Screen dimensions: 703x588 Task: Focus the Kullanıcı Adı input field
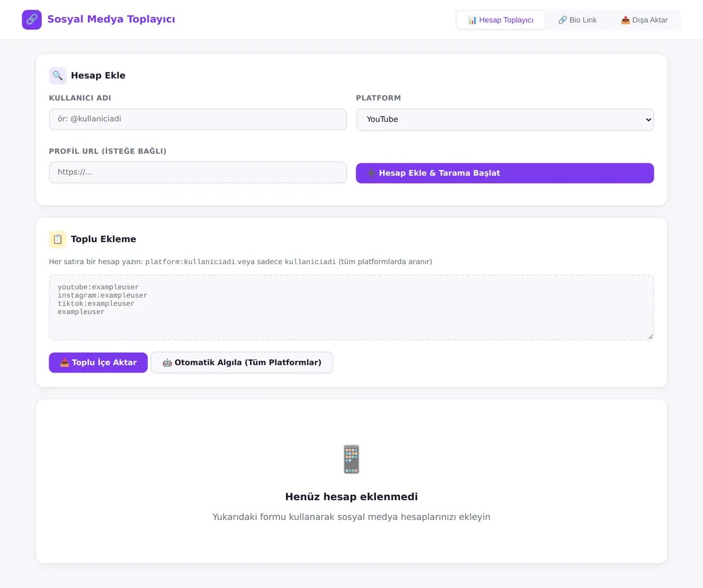tap(198, 119)
